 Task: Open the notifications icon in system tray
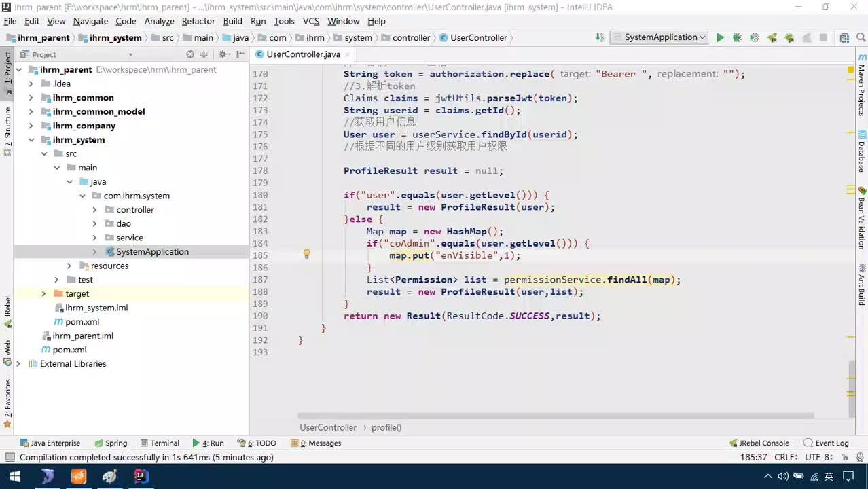(x=850, y=476)
